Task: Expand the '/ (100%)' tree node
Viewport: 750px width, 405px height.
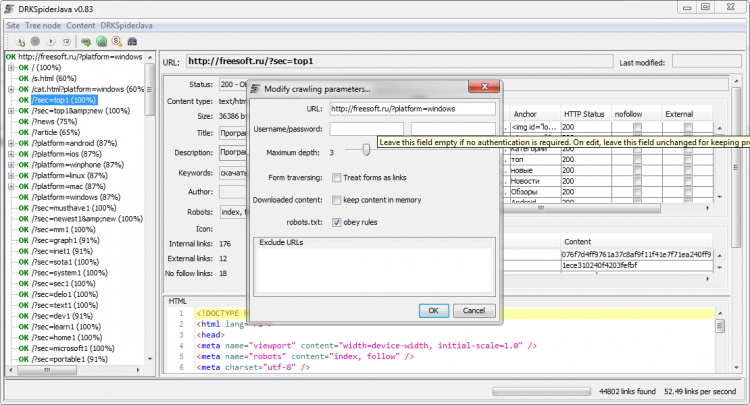Action: tap(11, 67)
